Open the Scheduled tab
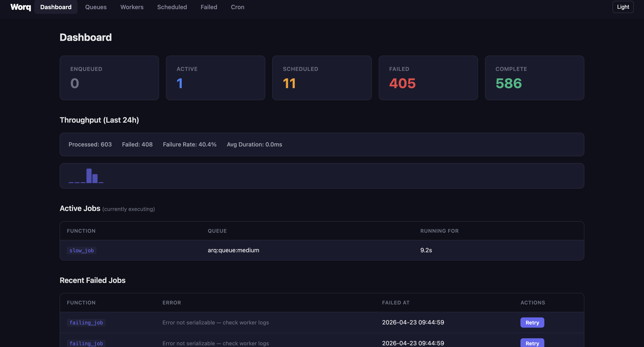This screenshot has width=644, height=347. tap(172, 7)
